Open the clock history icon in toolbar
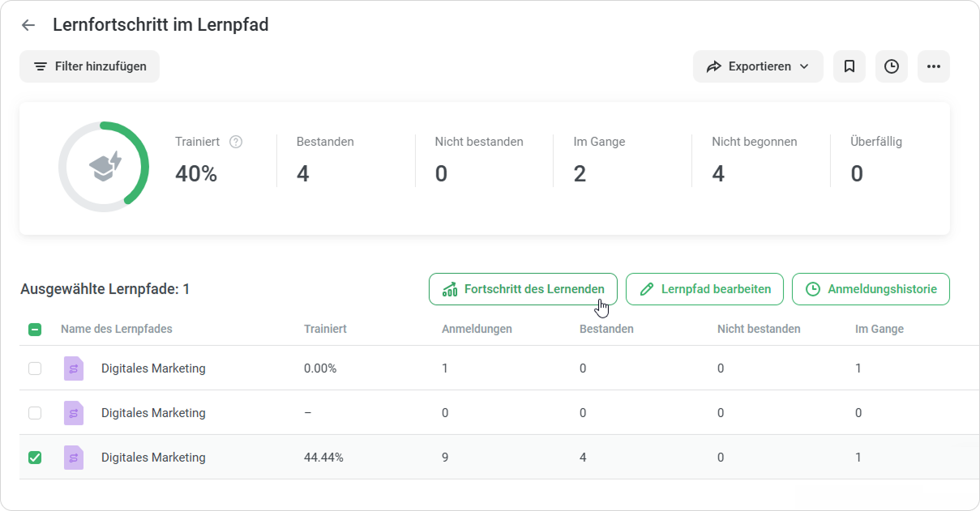Screen dimensions: 980x511 (892, 66)
